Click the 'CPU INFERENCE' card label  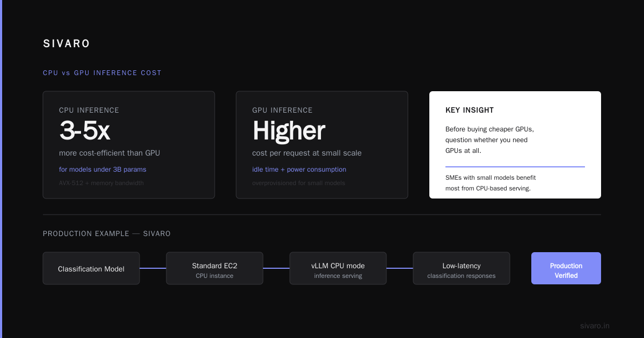89,110
